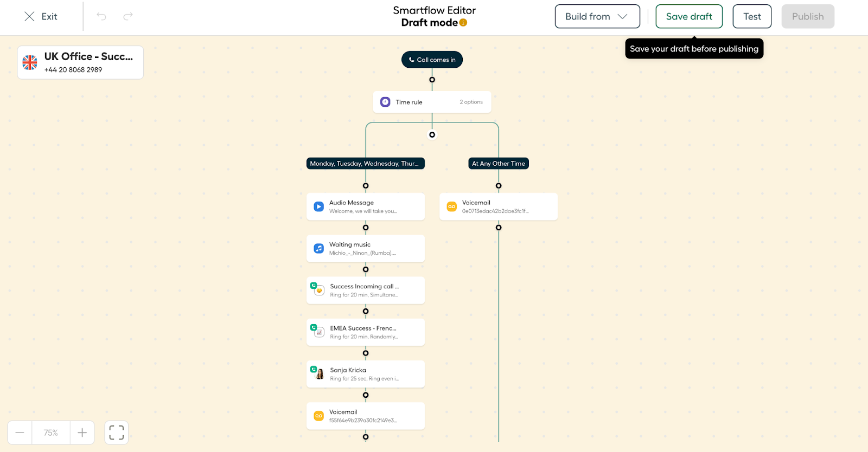Click the Waiting music note icon

[x=319, y=248]
